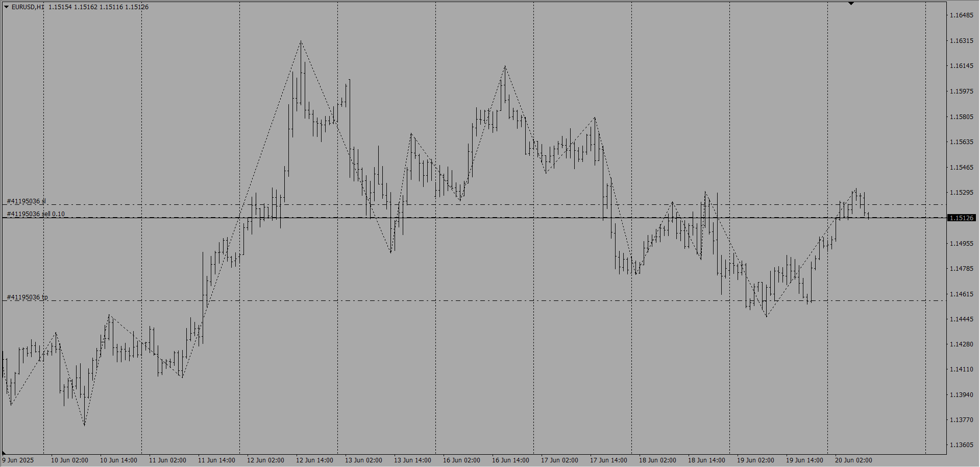Click the 19 Jun 14:00 time label
Screen dimensions: 980x467
pos(804,460)
